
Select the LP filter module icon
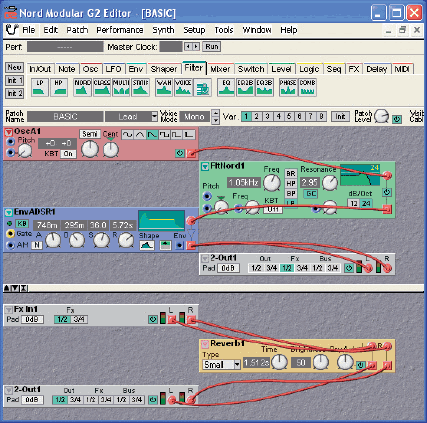click(40, 88)
